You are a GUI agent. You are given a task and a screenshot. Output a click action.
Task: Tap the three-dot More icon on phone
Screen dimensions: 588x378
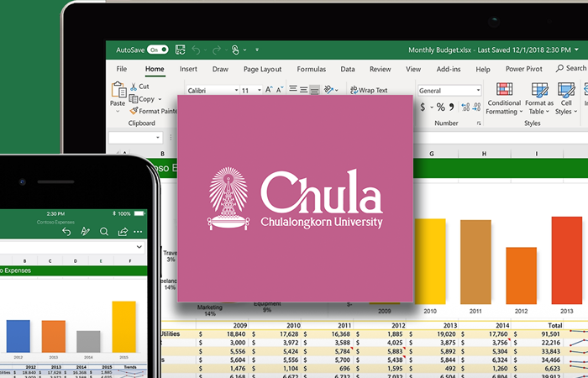click(x=138, y=232)
